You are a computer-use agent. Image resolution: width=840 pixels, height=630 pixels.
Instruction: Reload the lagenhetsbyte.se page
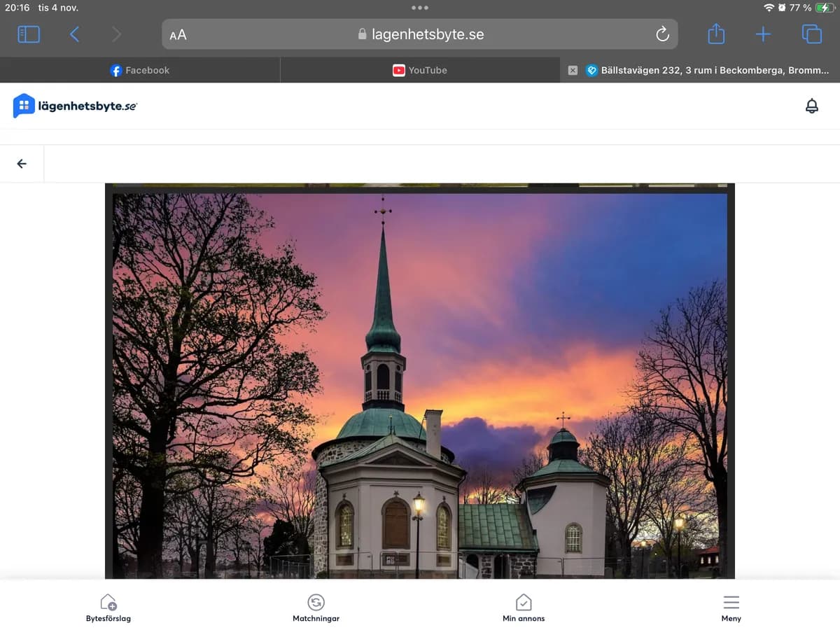pyautogui.click(x=662, y=34)
